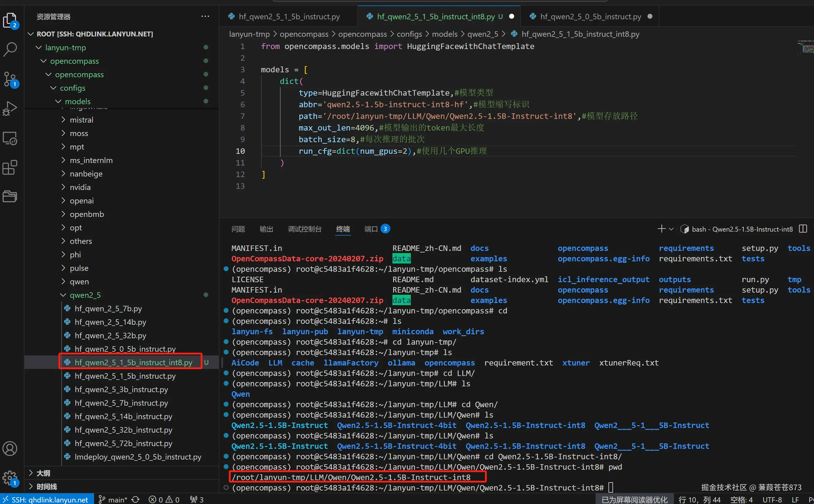Click explorer more actions ellipsis
Viewport: 814px width, 504px height.
(205, 16)
